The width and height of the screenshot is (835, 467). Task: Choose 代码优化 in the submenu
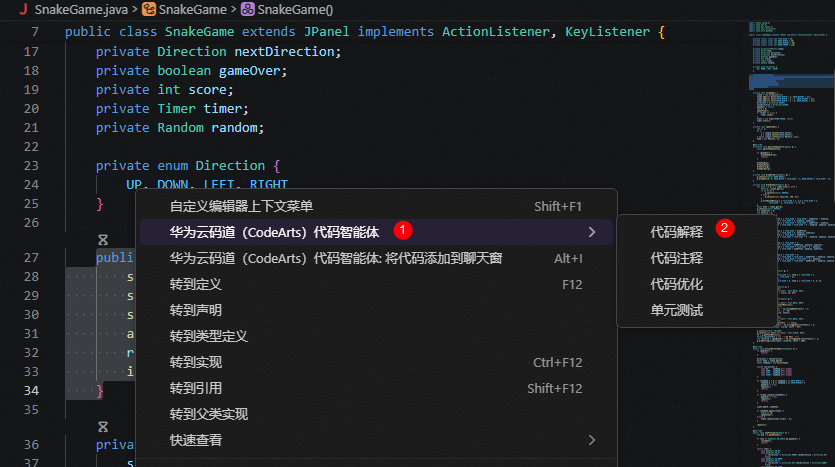click(x=697, y=284)
